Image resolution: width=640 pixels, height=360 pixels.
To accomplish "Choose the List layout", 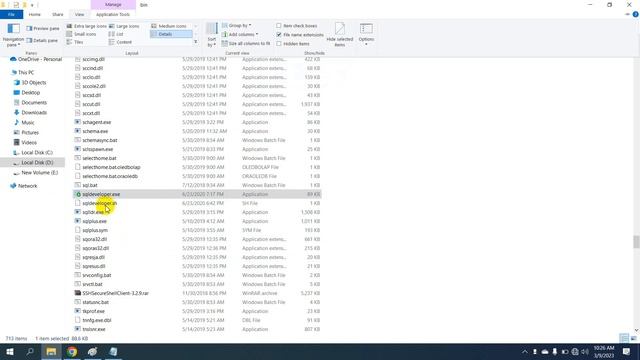I will pos(116,34).
